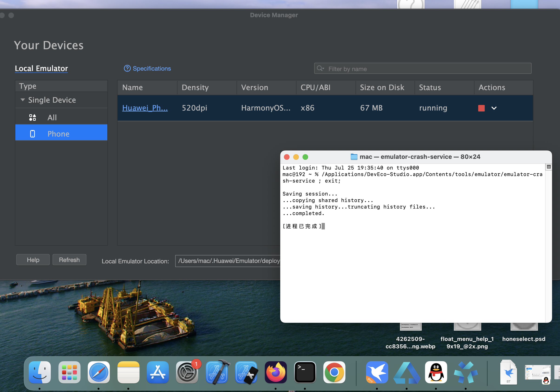Sort by the Density column header
Image resolution: width=560 pixels, height=392 pixels.
click(207, 87)
